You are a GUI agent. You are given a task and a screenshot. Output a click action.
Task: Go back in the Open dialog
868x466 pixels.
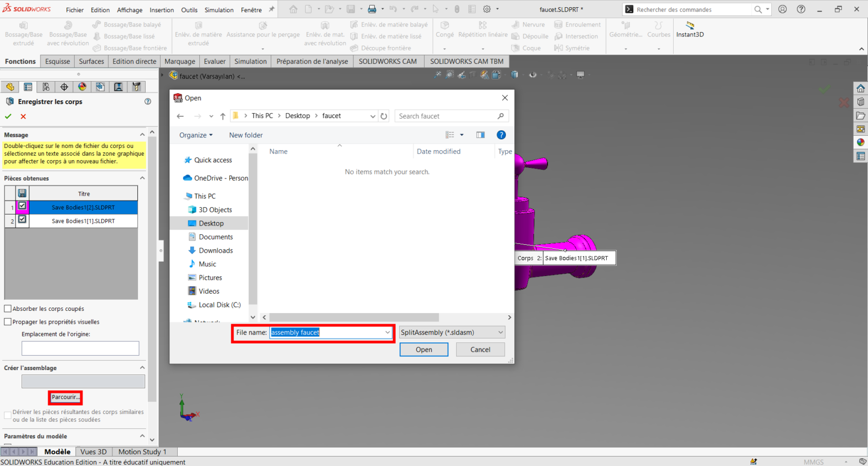180,116
